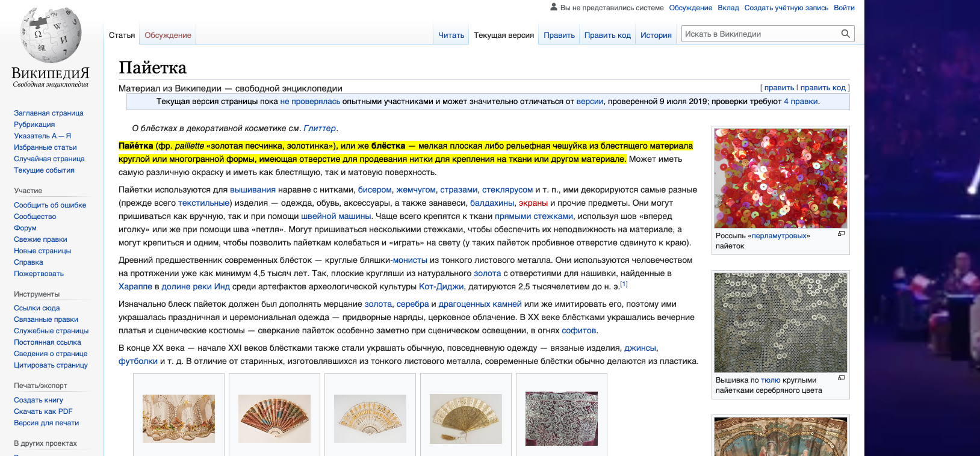Click enlarge icon under silver sequins embroidery
980x456 pixels.
coord(841,378)
